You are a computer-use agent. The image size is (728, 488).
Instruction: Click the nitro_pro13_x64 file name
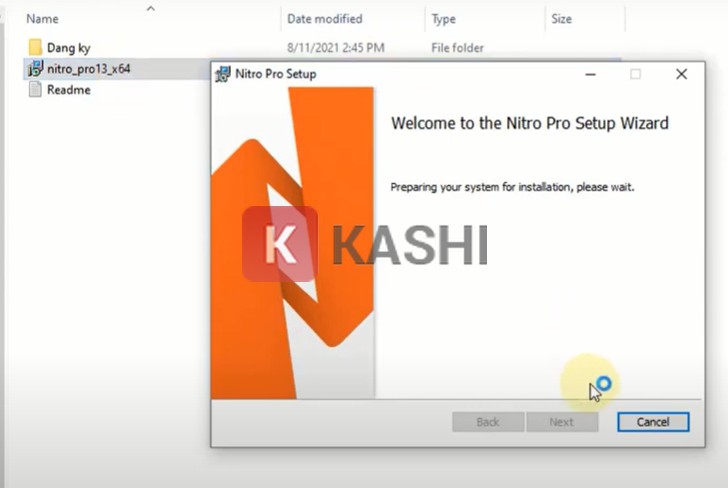(89, 69)
